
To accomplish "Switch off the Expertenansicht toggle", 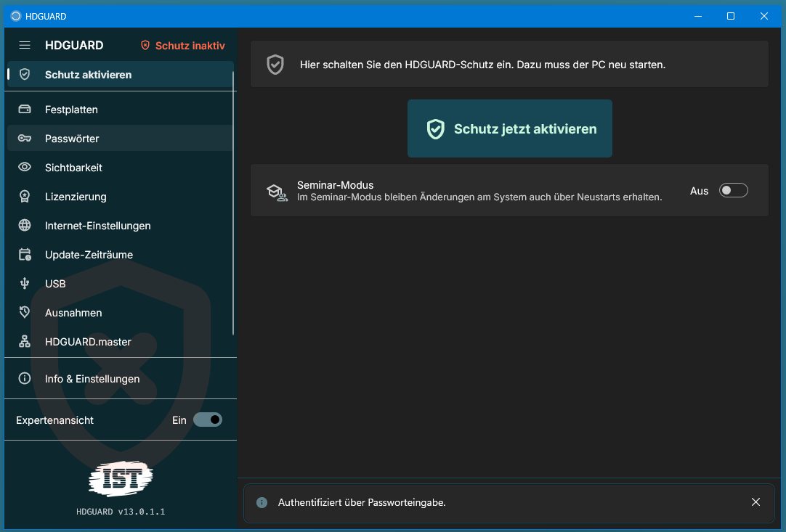I will click(x=208, y=420).
